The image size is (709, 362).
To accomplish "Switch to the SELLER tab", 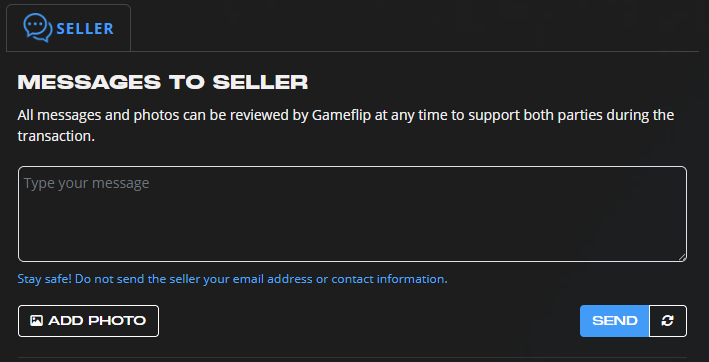I will pyautogui.click(x=68, y=28).
